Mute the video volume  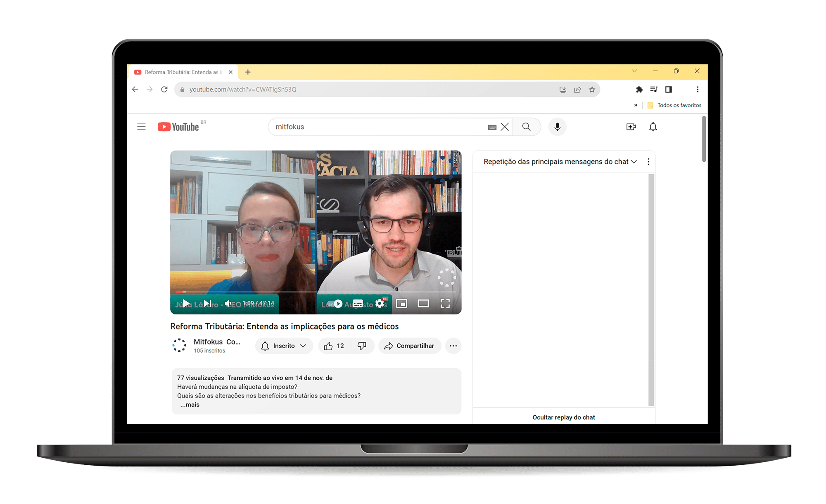(x=228, y=304)
